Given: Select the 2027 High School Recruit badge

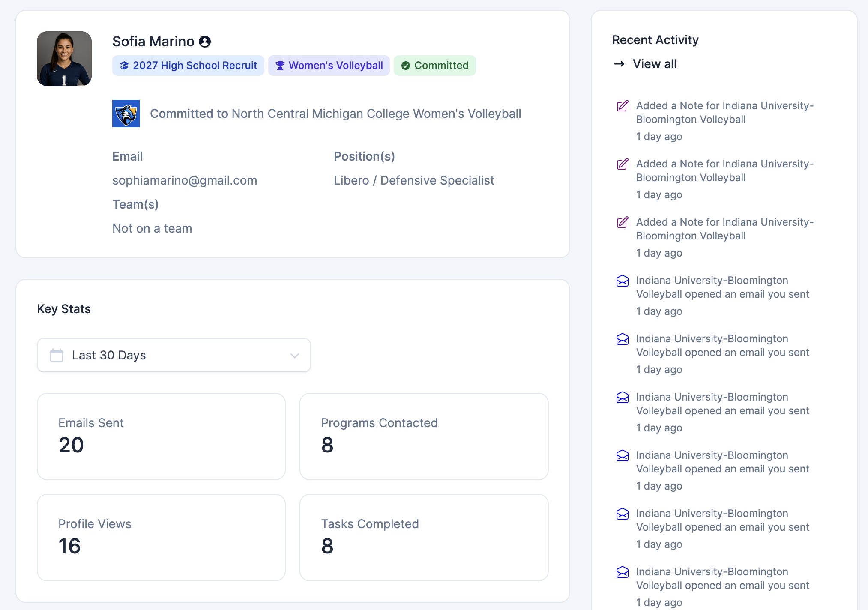Looking at the screenshot, I should (188, 65).
